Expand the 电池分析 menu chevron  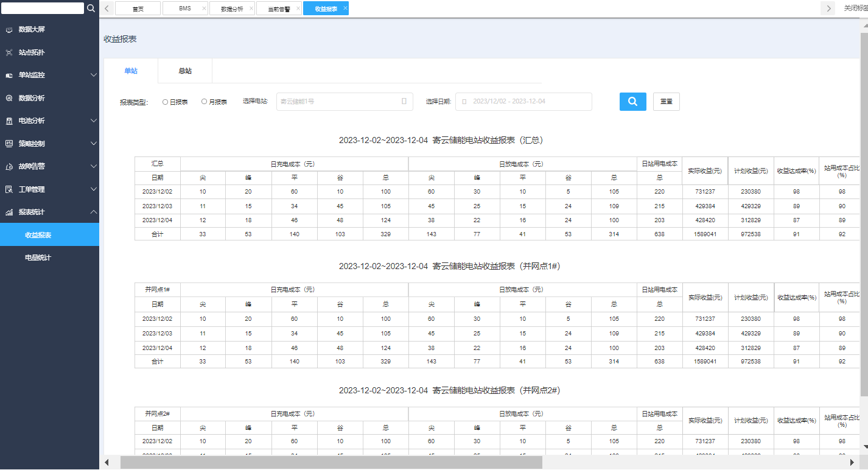[93, 121]
